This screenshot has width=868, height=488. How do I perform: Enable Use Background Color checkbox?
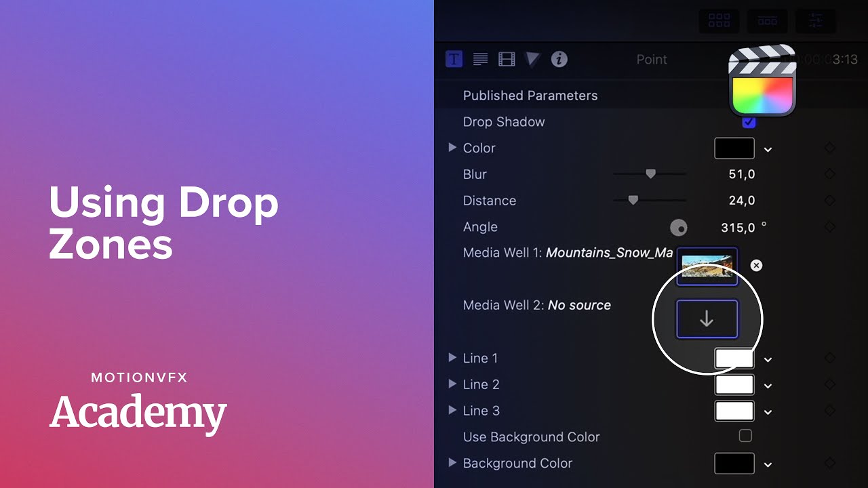(x=745, y=436)
